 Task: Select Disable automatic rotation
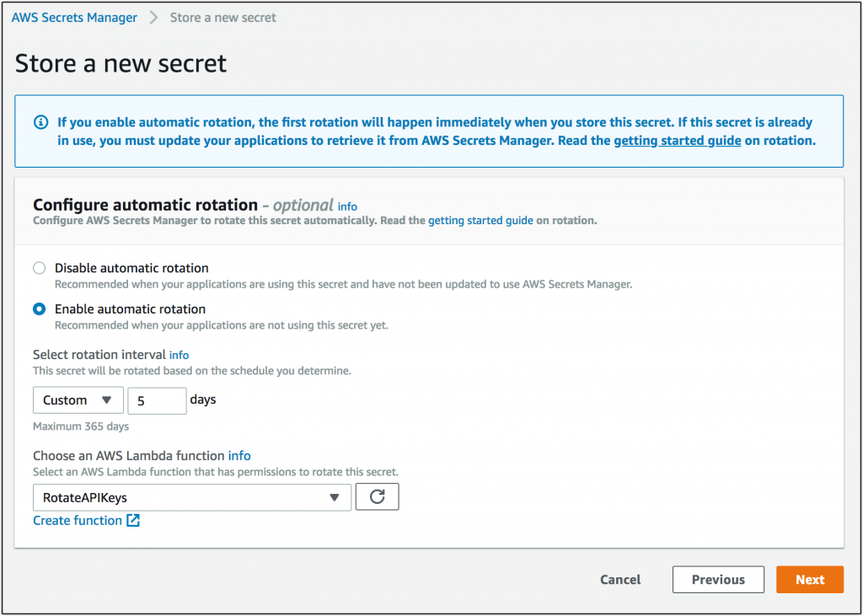click(x=38, y=267)
